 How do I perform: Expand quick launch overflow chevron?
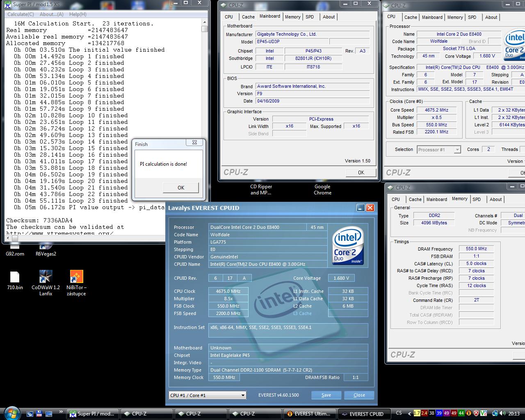coord(61,412)
